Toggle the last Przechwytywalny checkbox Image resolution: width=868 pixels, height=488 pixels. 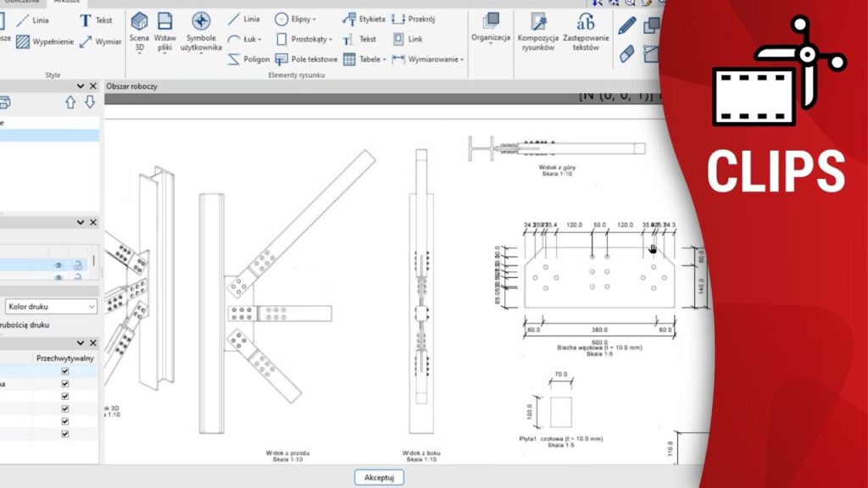tap(64, 434)
